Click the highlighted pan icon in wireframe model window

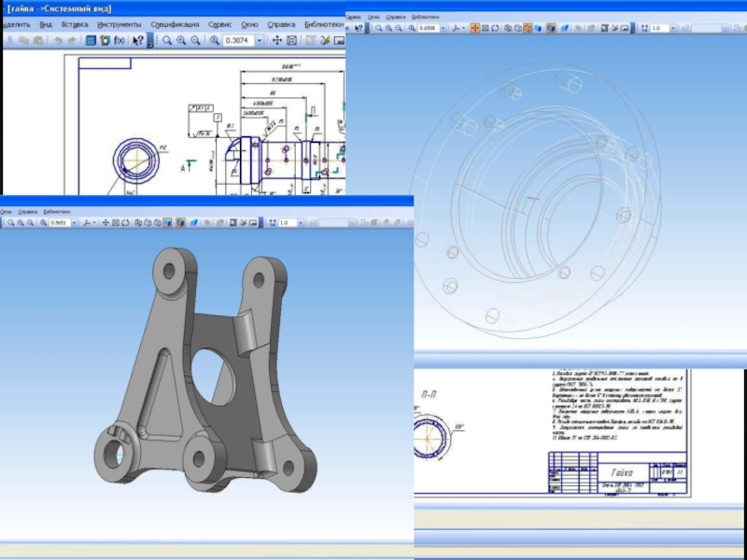pyautogui.click(x=473, y=29)
